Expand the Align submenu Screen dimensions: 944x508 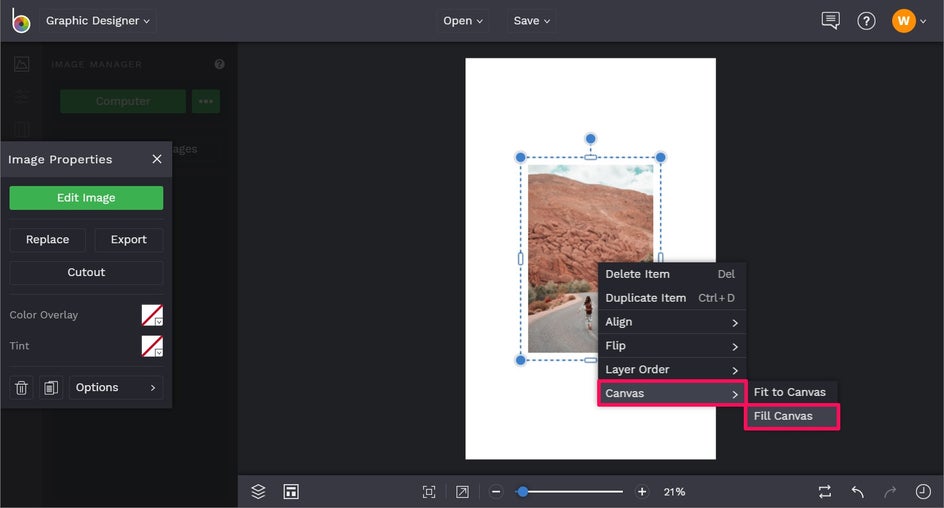click(671, 322)
